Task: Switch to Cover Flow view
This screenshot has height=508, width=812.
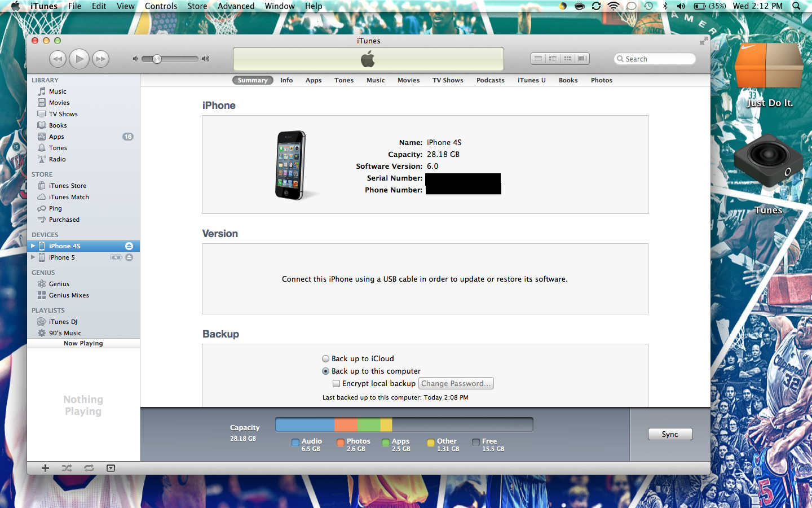Action: click(582, 58)
